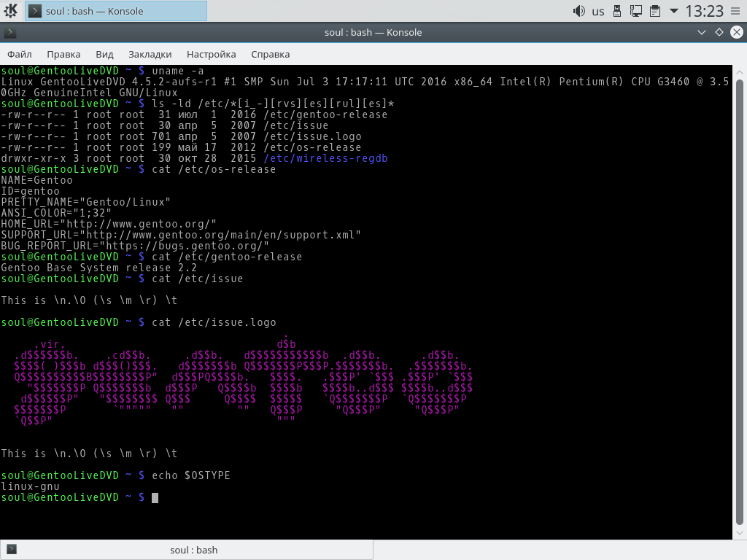The width and height of the screenshot is (747, 560).
Task: Click the '/etc/issue.logo' entry in the ls listing
Action: pos(312,136)
